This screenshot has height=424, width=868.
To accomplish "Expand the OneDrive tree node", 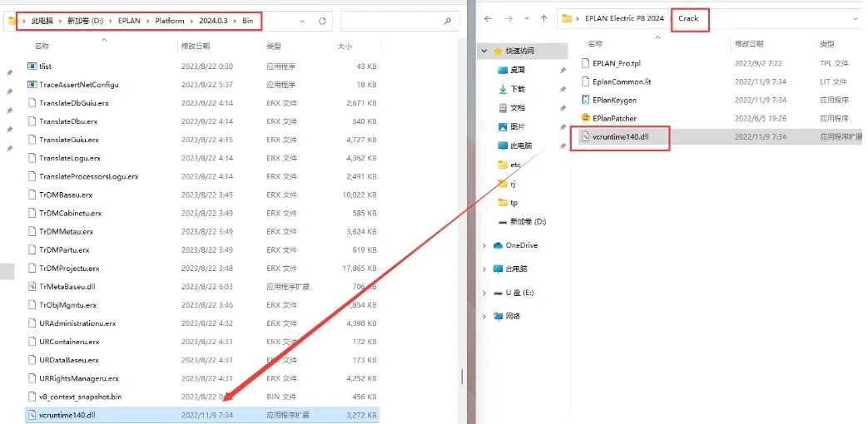I will [x=484, y=245].
